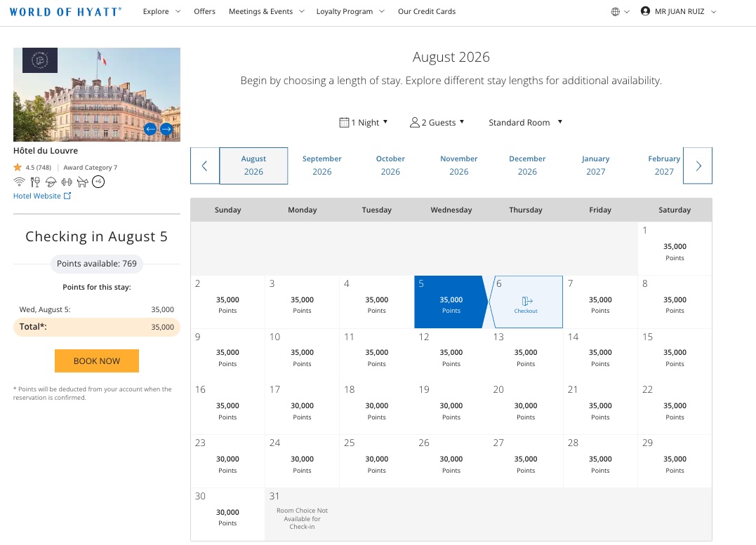The width and height of the screenshot is (756, 545).
Task: Select August 30 on the calendar
Action: tap(227, 515)
